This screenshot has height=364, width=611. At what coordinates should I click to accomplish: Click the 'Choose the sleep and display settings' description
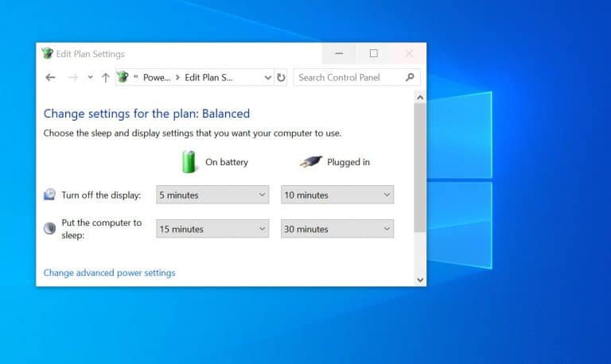click(x=193, y=134)
